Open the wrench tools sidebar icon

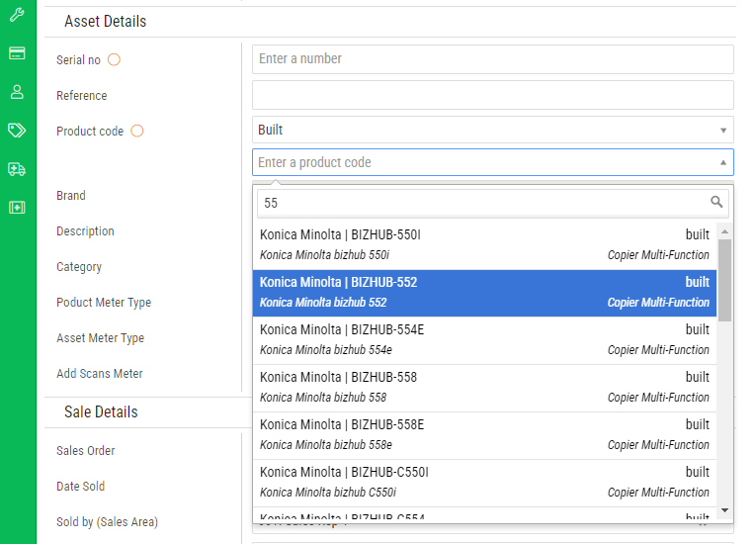point(17,15)
